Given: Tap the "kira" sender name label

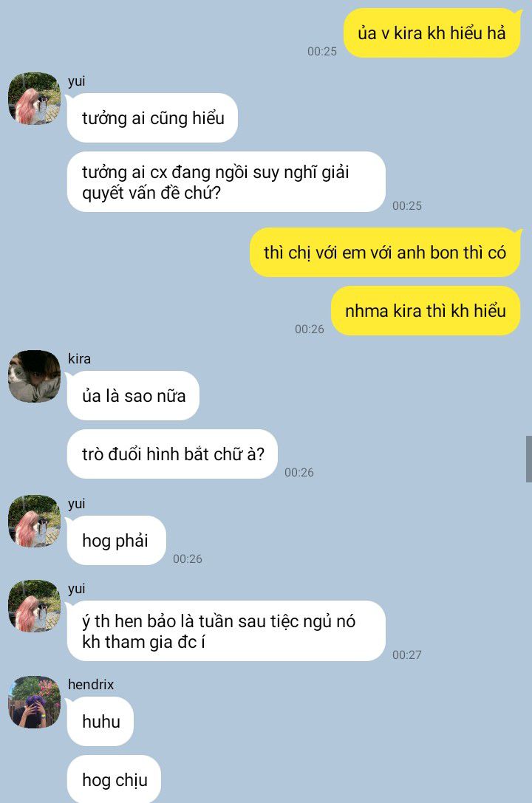Looking at the screenshot, I should click(x=79, y=358).
